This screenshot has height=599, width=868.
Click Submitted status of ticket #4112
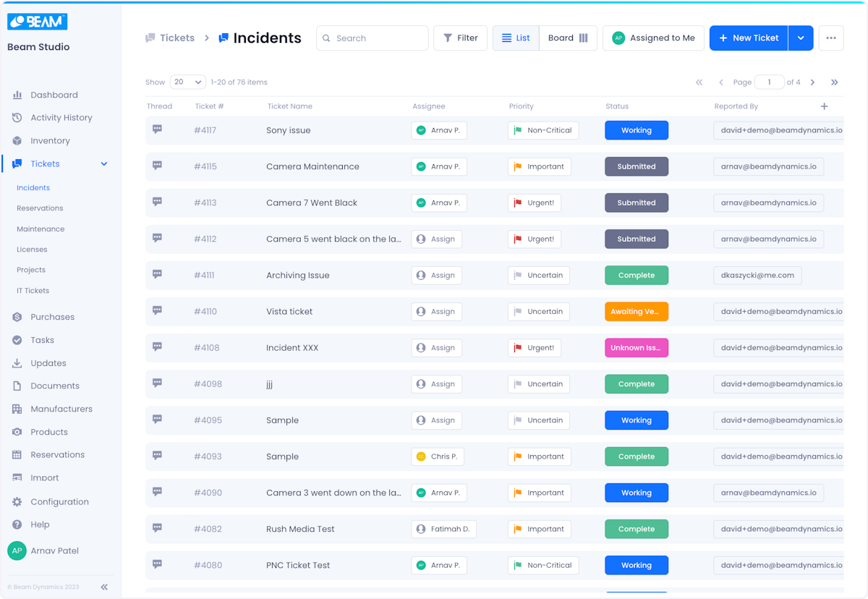click(637, 239)
